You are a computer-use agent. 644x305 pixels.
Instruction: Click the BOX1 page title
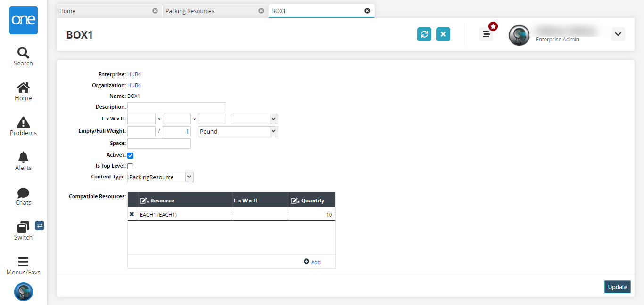(80, 35)
